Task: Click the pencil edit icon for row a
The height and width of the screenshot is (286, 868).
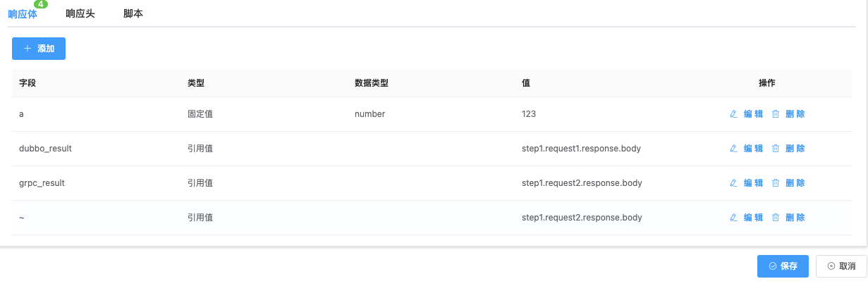Action: click(x=733, y=114)
